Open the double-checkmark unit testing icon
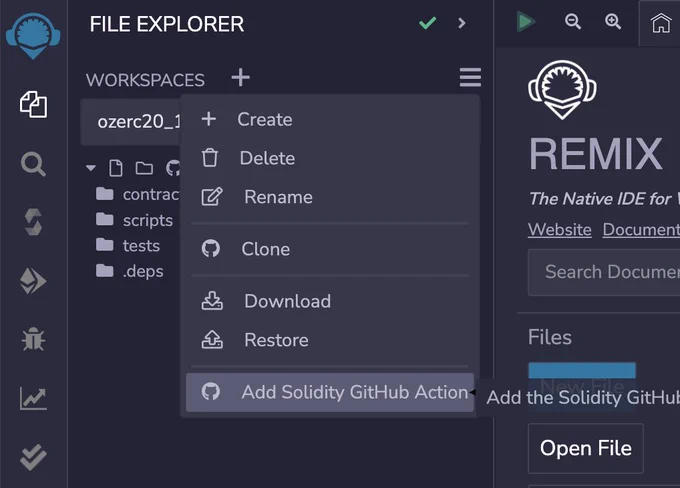 (x=33, y=457)
